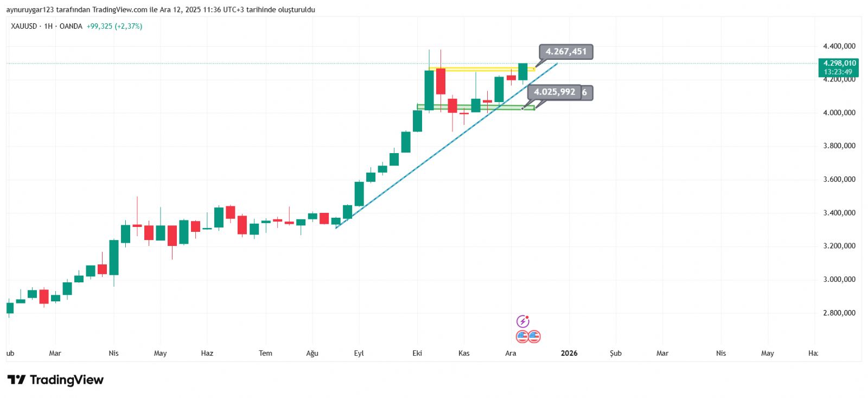Click the partially hidden callout ending in 6
This screenshot has width=868, height=398.
point(586,92)
